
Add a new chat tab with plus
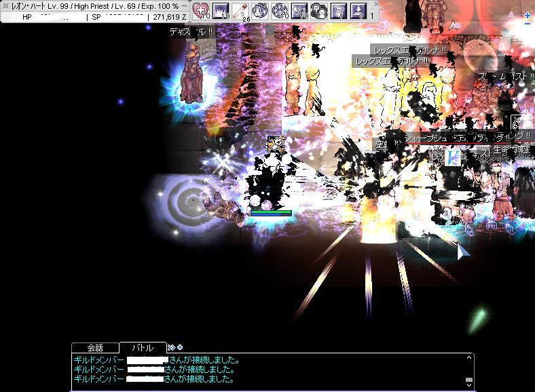click(180, 347)
